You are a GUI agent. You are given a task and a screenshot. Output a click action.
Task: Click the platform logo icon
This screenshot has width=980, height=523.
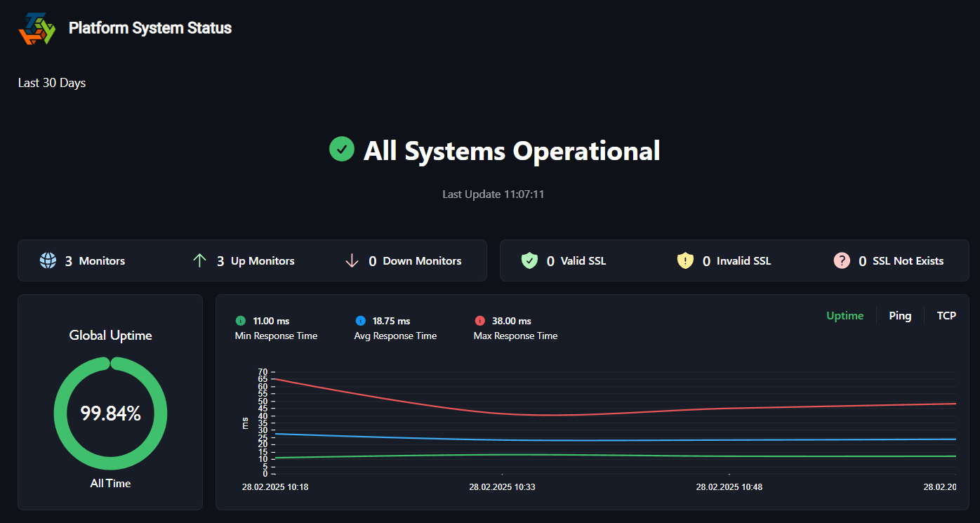(x=37, y=29)
